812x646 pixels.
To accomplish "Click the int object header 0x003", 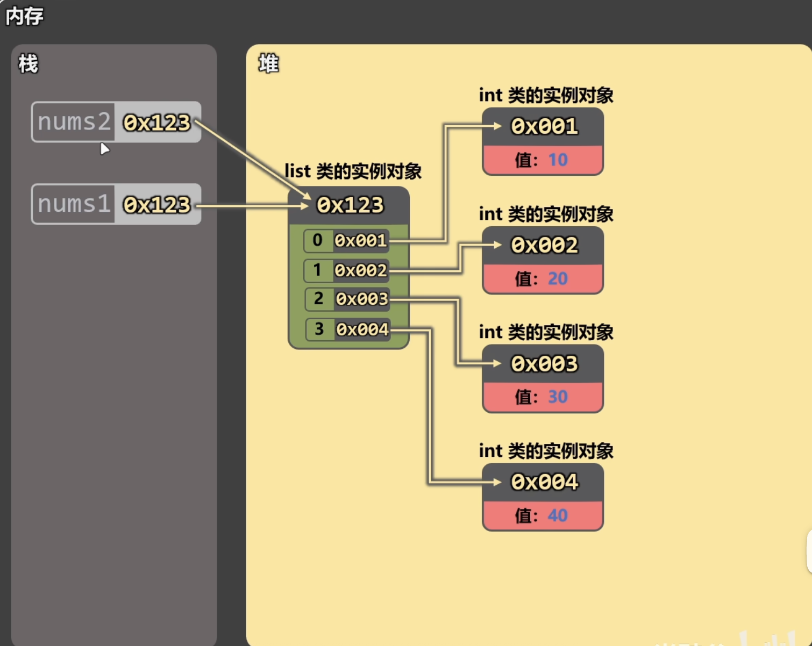I will click(543, 364).
